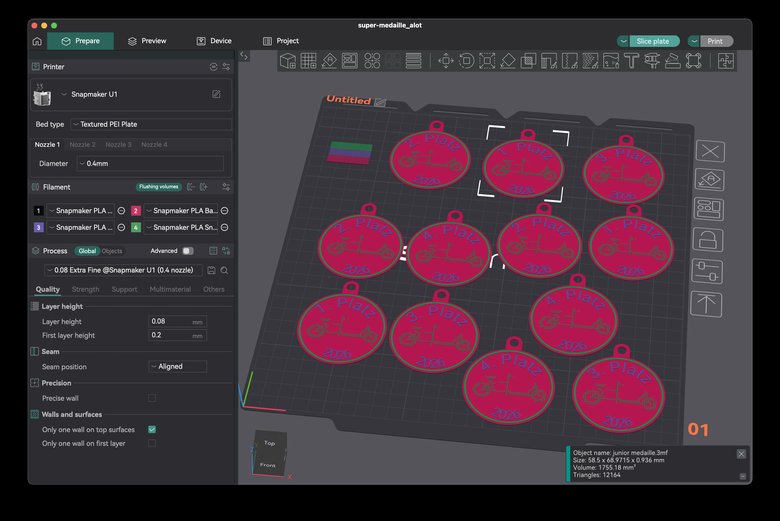Click the Auto orient toolbar icon
Image resolution: width=780 pixels, height=521 pixels.
[329, 61]
